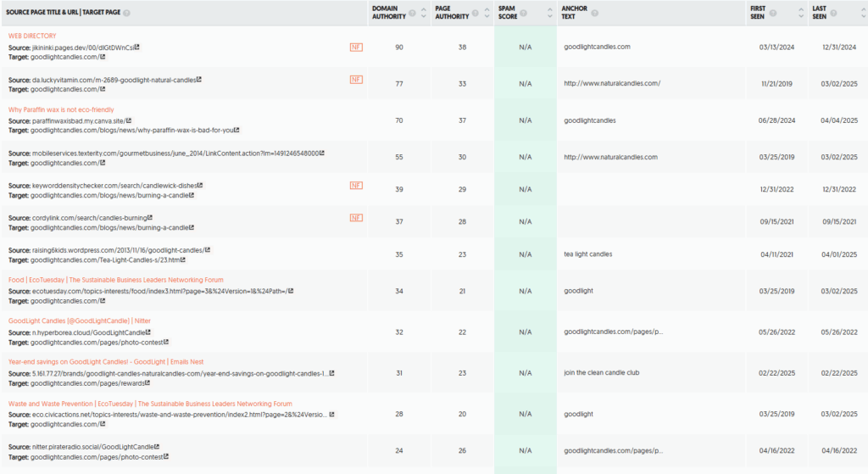Click First Seen date 09/15/2021
The height and width of the screenshot is (474, 868).
[776, 221]
